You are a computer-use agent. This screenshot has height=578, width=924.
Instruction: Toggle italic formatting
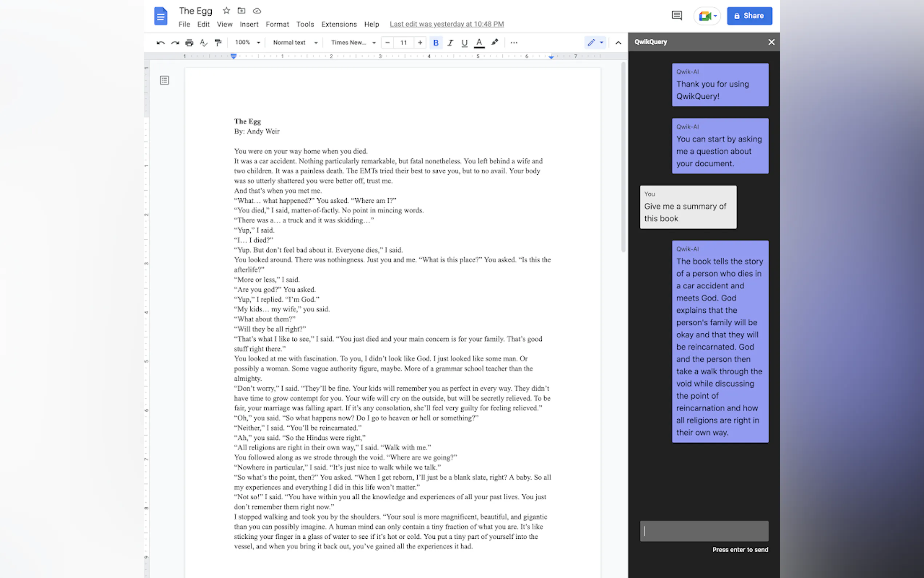pos(450,43)
